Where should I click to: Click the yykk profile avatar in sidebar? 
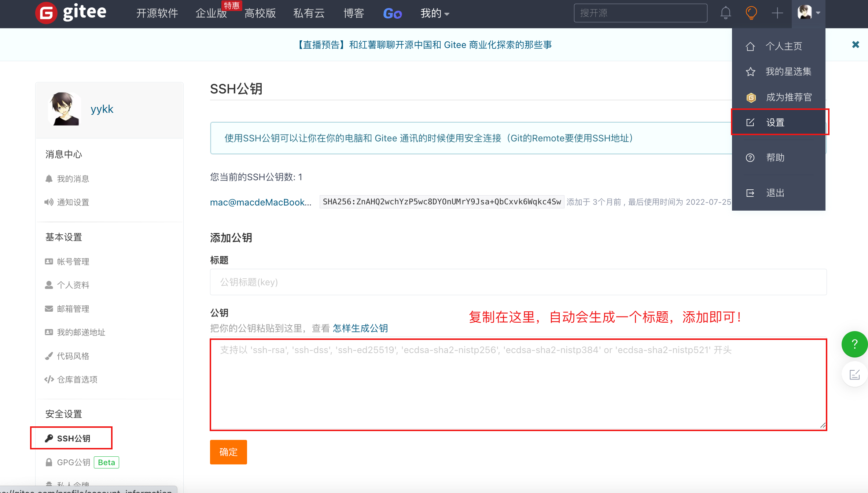pos(65,109)
